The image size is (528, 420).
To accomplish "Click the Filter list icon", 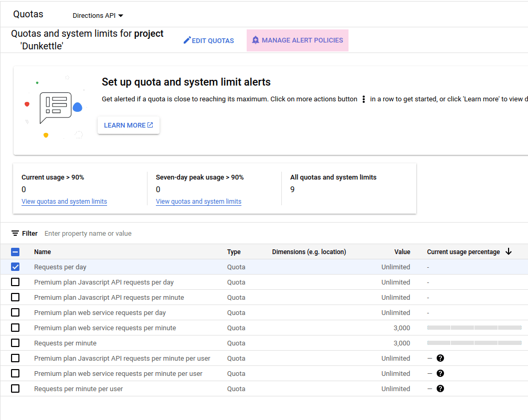I will [15, 234].
